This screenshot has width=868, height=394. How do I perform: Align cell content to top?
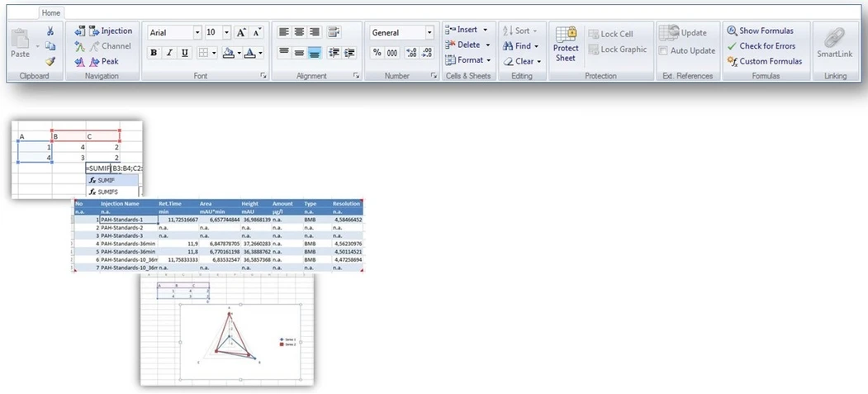(284, 53)
